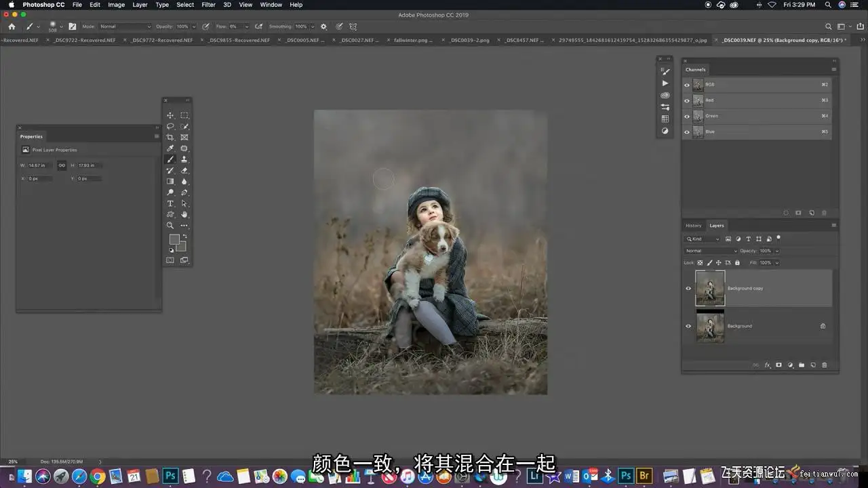Click the foreground color swatch
The image size is (868, 488).
click(x=174, y=239)
